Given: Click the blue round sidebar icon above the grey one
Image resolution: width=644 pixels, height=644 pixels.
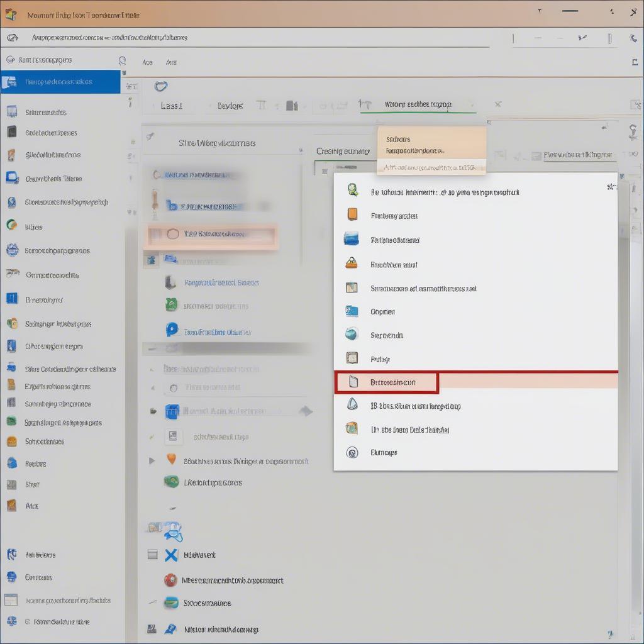Looking at the screenshot, I should click(12, 463).
